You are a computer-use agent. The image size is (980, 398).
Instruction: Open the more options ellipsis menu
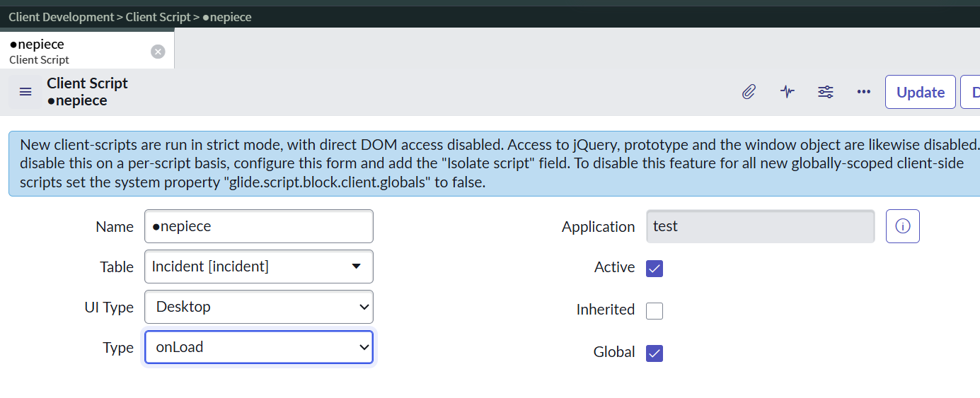point(863,92)
